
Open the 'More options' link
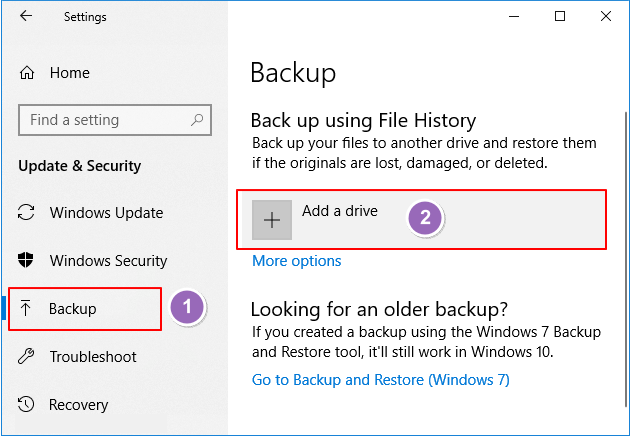point(297,261)
